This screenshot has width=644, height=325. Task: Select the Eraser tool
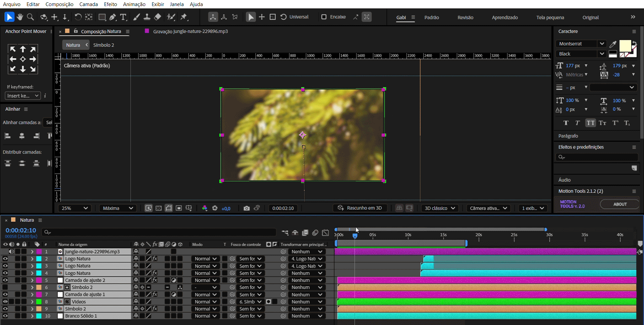click(158, 17)
